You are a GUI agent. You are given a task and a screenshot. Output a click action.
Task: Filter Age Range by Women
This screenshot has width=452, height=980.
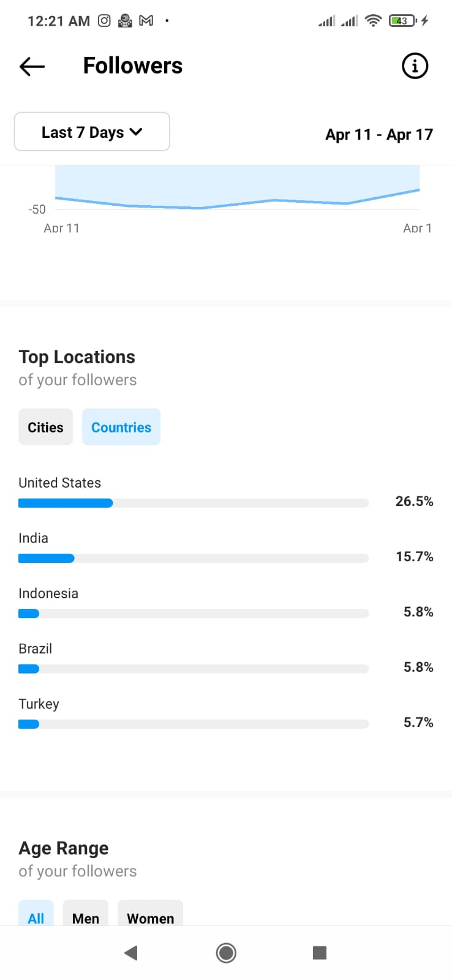150,917
